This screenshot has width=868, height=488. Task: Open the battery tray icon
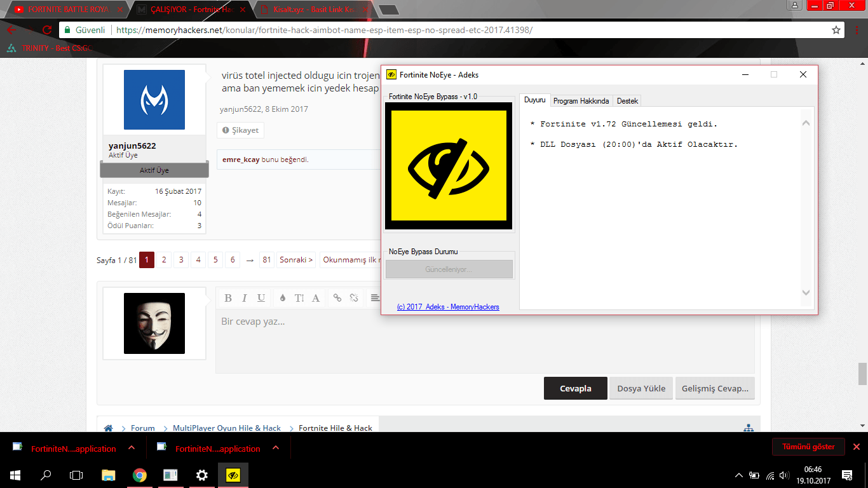754,475
